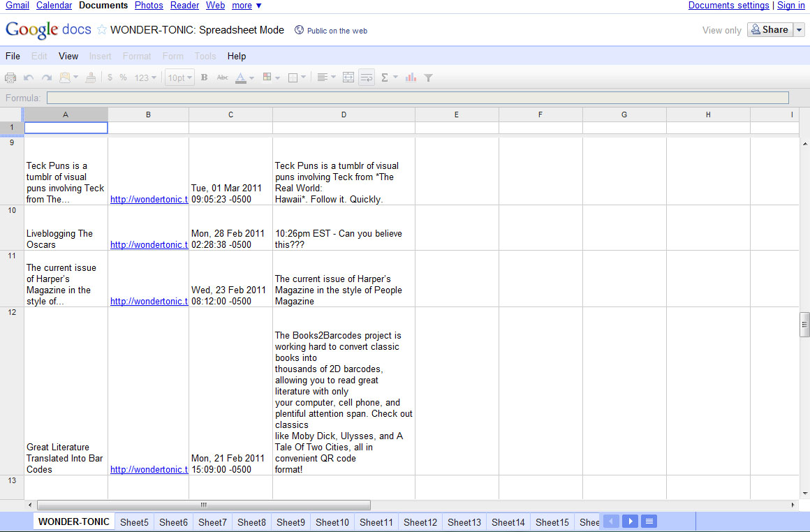Screen dimensions: 810x532
Task: Open the Tools menu
Action: tap(205, 56)
